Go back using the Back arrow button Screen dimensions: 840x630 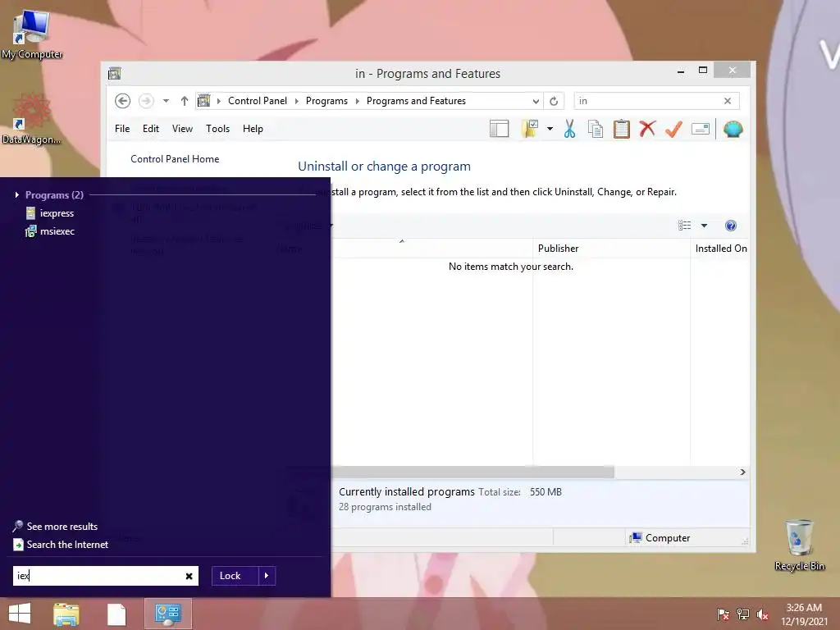123,101
